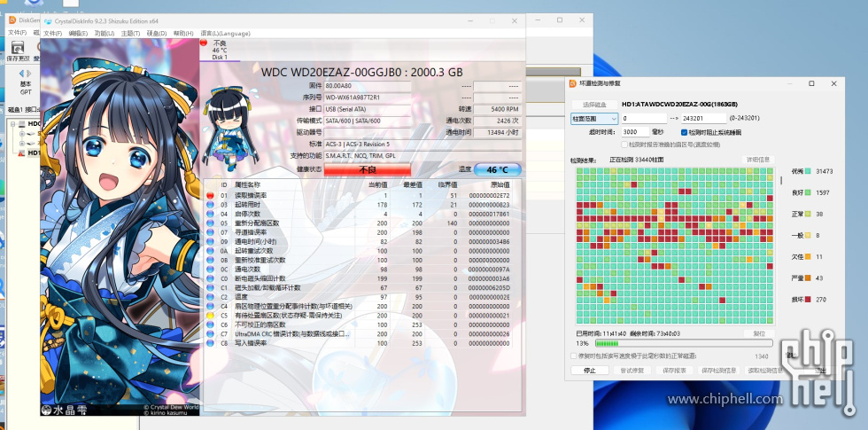Click the 尝试修复 button

click(632, 371)
